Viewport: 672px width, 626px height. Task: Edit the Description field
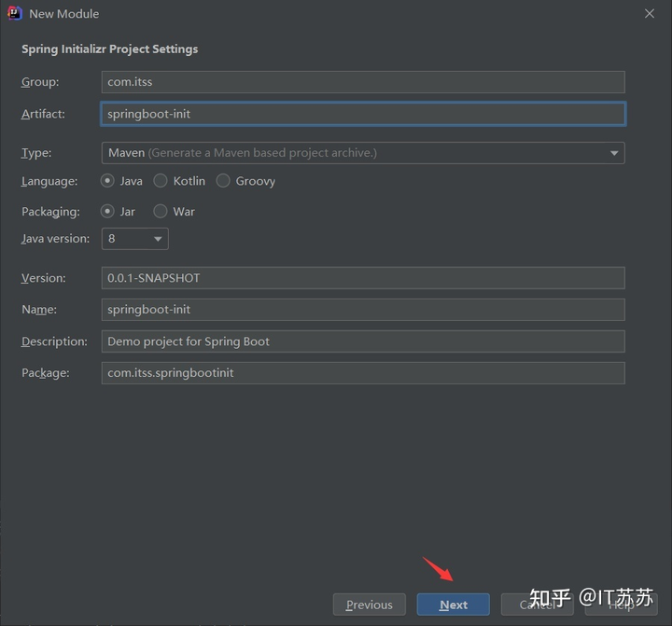point(363,341)
